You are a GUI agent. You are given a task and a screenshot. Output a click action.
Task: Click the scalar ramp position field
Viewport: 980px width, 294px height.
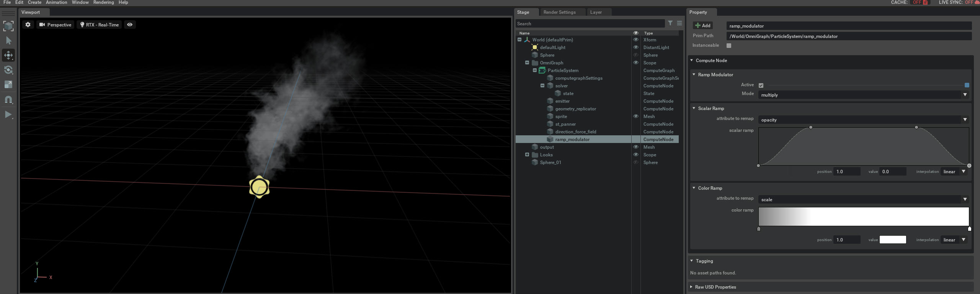point(847,171)
